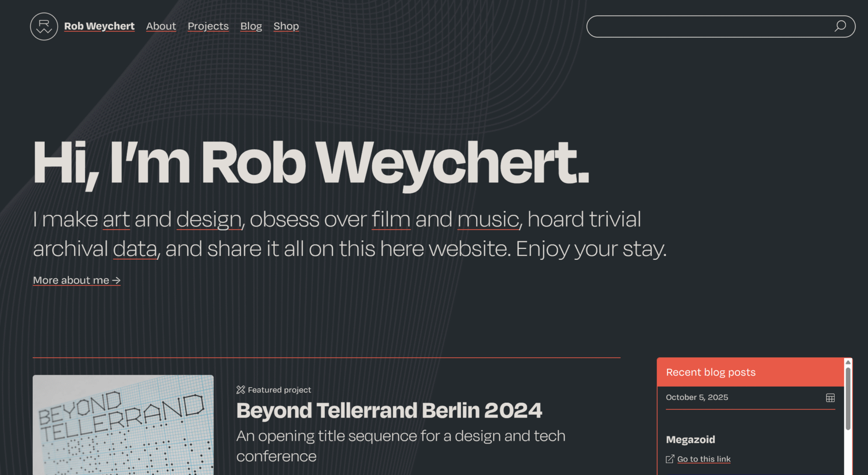Viewport: 868px width, 475px height.
Task: Click the external link icon beside Go to this link
Action: pyautogui.click(x=670, y=458)
